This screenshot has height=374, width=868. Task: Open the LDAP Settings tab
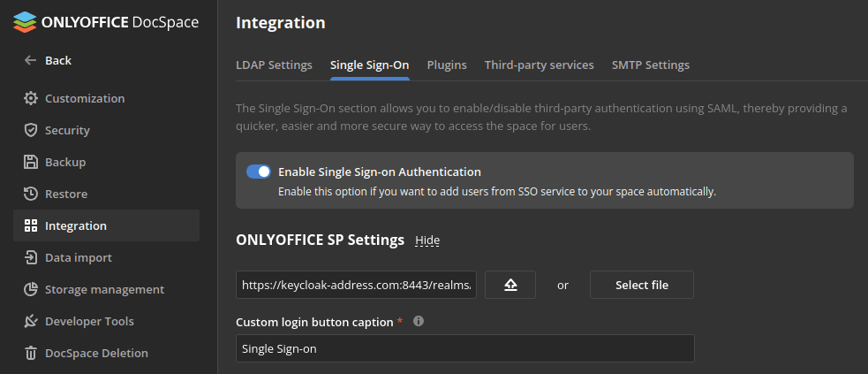coord(274,65)
